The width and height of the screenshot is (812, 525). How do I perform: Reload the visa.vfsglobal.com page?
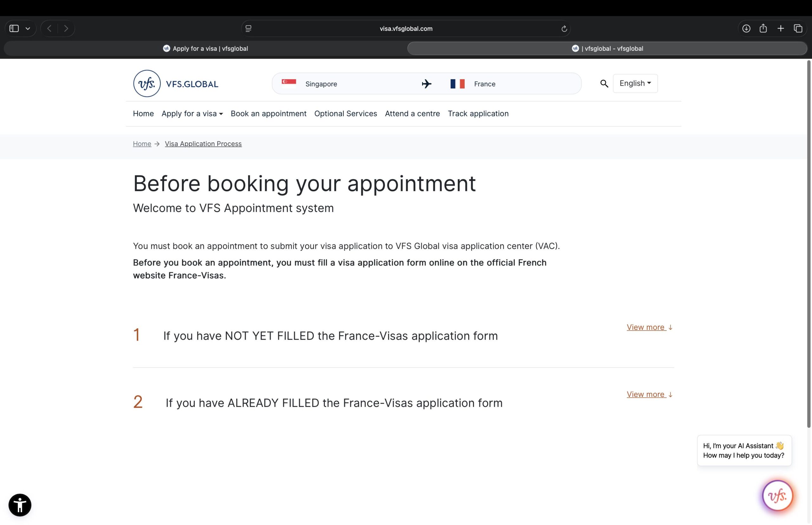tap(564, 29)
